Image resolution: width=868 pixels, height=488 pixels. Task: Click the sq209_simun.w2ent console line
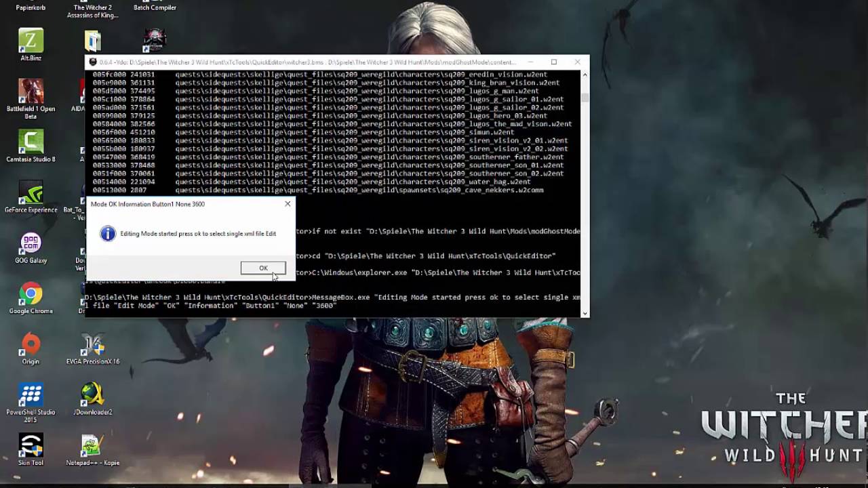pyautogui.click(x=304, y=132)
